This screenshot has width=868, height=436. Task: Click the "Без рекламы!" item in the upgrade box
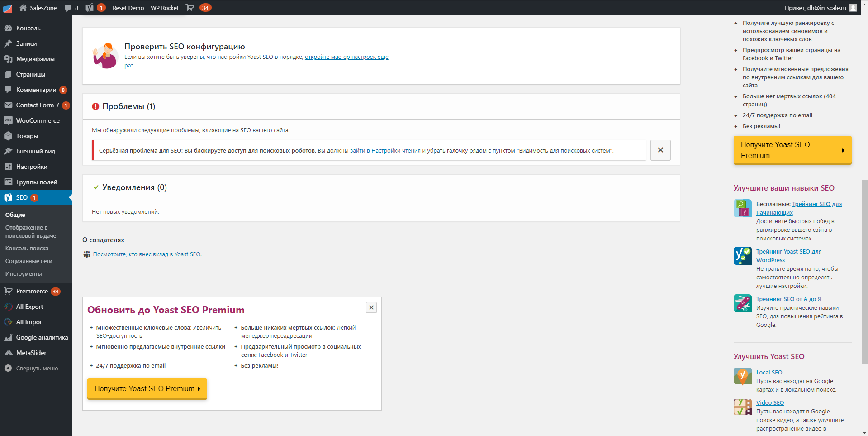pos(260,365)
